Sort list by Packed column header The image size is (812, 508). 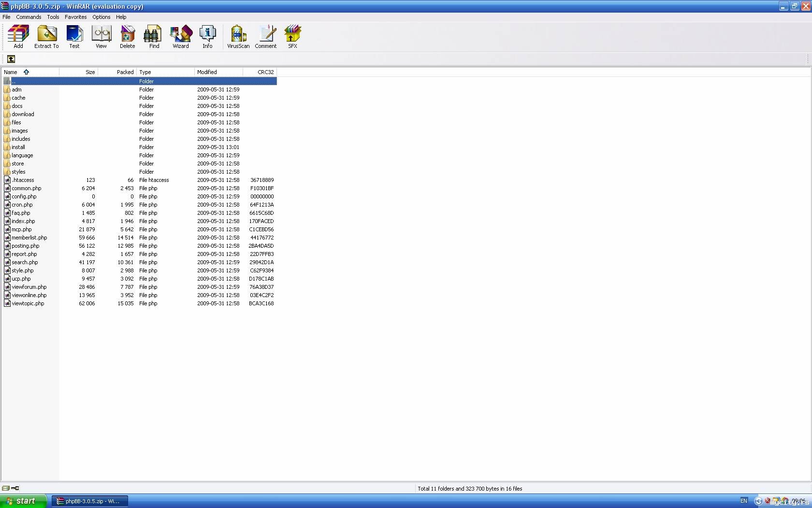pyautogui.click(x=117, y=72)
